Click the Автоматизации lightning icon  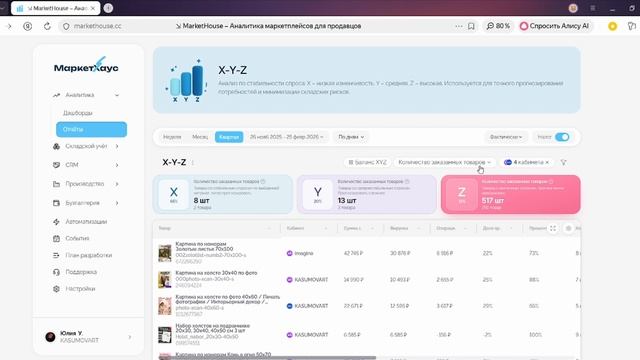pos(56,222)
